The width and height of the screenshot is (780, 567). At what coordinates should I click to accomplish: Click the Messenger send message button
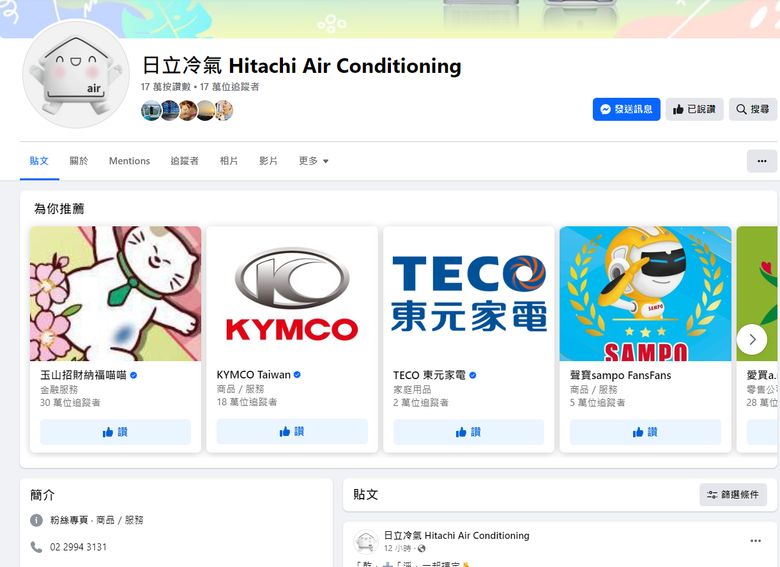pos(626,109)
